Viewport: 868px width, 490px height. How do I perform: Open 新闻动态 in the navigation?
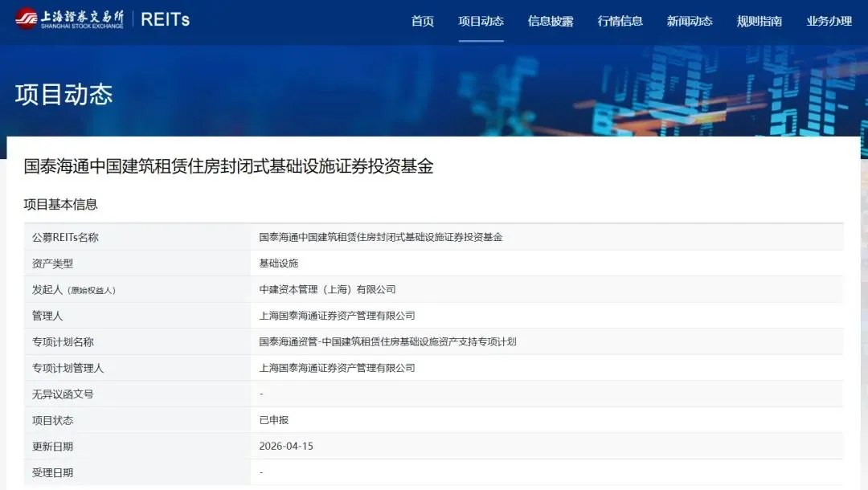[690, 21]
